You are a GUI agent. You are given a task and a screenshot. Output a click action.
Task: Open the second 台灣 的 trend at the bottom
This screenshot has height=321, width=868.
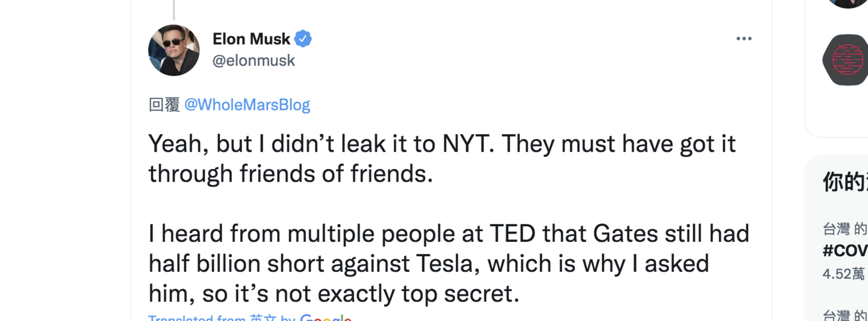click(x=845, y=316)
